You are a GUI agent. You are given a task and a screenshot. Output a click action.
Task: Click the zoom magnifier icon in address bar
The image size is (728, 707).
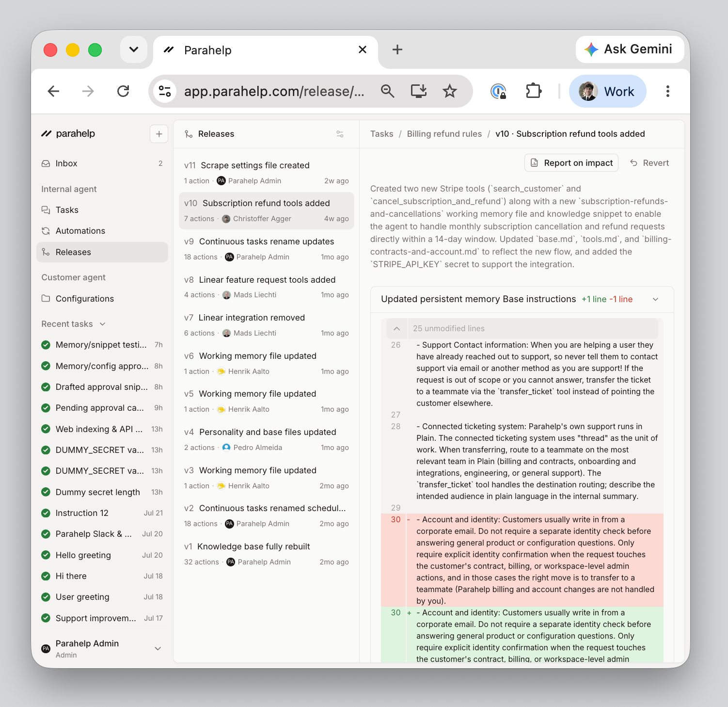tap(387, 91)
